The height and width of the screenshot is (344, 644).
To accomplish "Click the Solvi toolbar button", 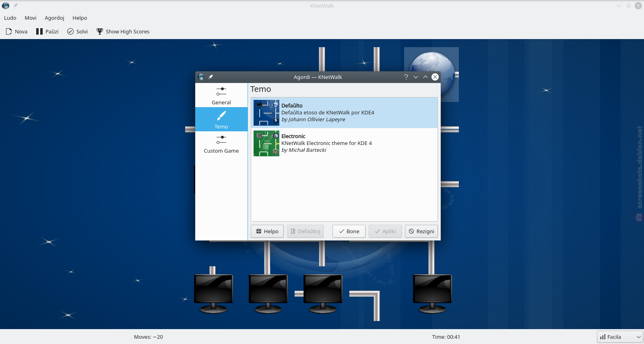I will pos(77,31).
